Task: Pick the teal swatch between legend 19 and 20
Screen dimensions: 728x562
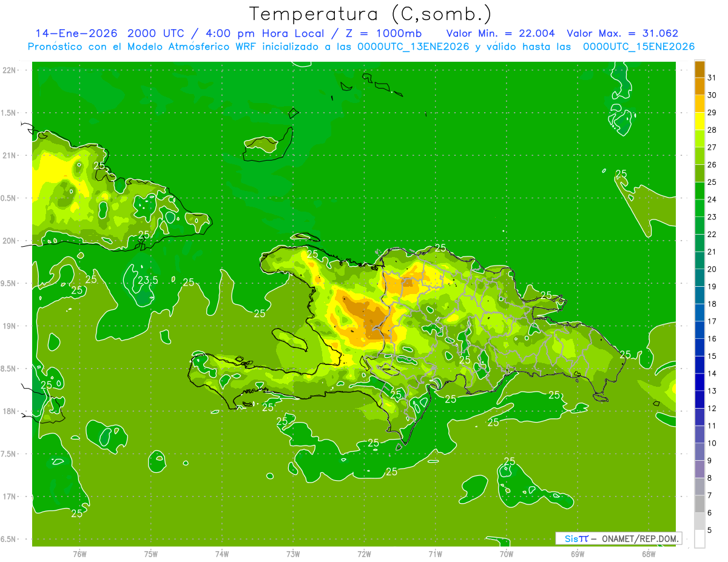Action: pos(699,278)
